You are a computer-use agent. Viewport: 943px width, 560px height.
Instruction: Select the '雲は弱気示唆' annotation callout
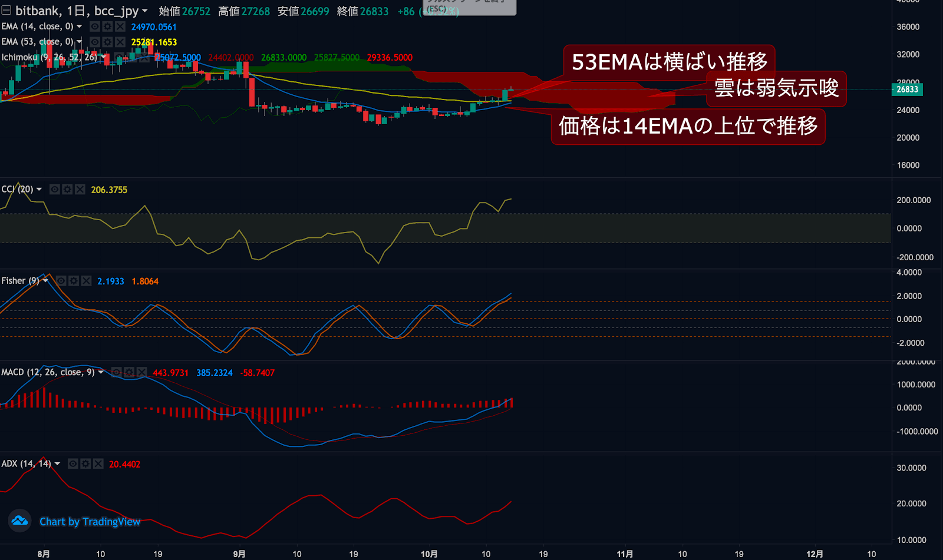pyautogui.click(x=776, y=88)
